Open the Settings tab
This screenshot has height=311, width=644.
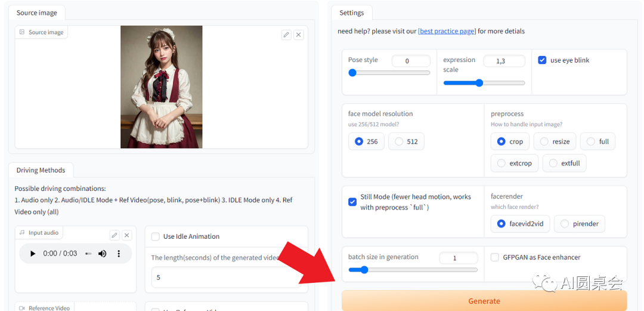pyautogui.click(x=352, y=13)
